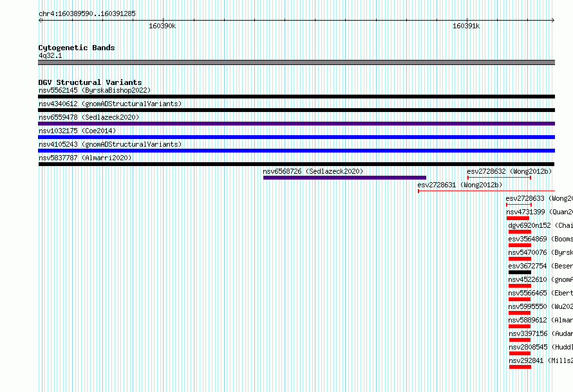
Task: Open variant nsv5562145 (ByrskaBishop2022) label
Action: point(95,90)
